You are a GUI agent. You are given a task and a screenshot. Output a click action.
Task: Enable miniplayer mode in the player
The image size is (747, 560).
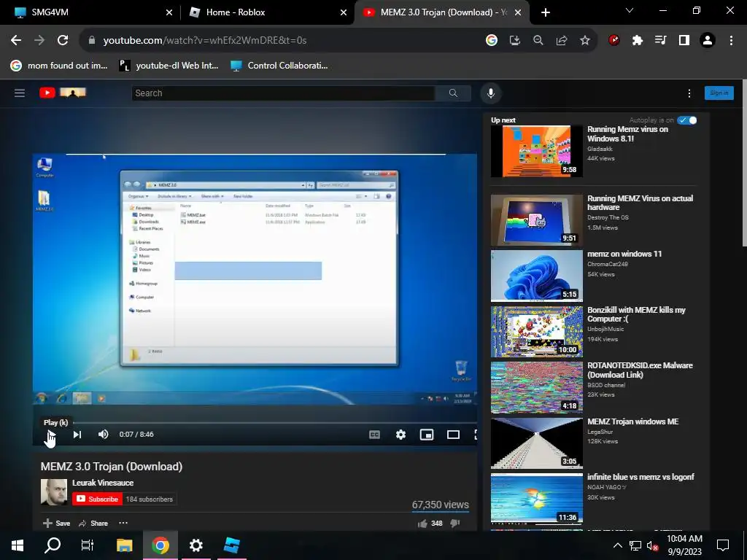coord(426,435)
